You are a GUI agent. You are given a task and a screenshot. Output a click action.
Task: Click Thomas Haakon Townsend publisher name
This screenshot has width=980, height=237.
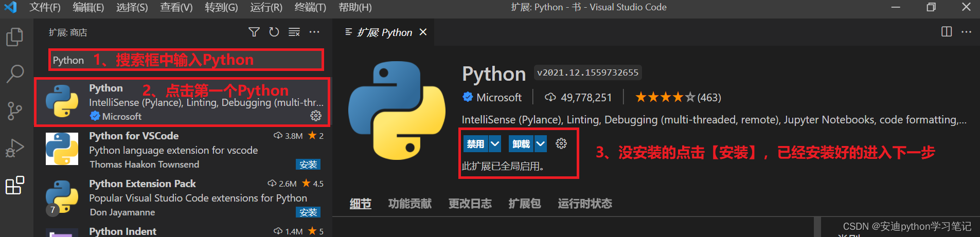(145, 165)
